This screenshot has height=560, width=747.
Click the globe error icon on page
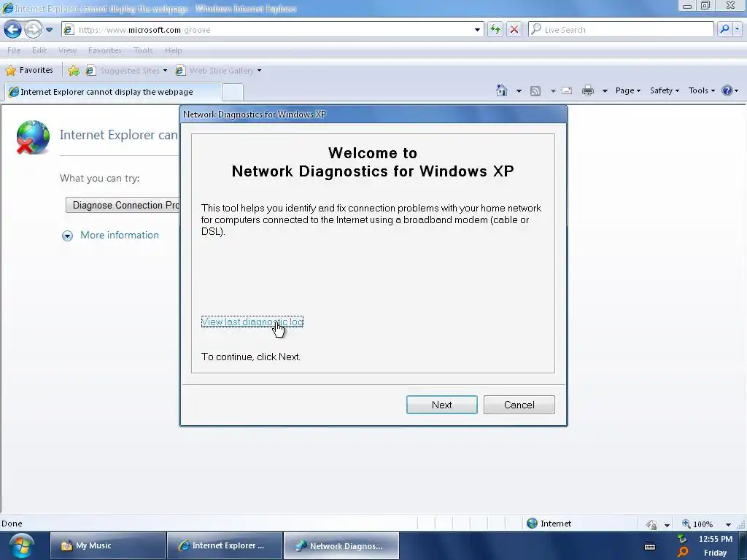32,138
